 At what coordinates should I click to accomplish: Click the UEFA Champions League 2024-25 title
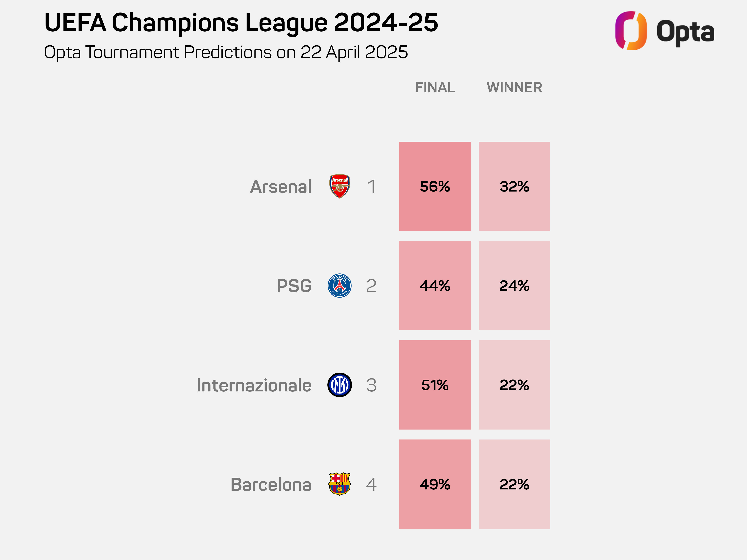pyautogui.click(x=241, y=23)
